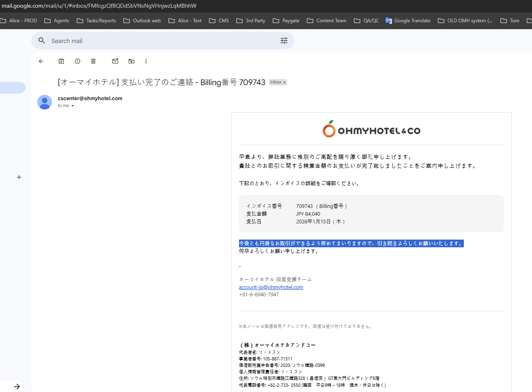Viewport: 532px width, 392px height.
Task: Click the company name （株）オーマイホテルアンドコー
Action: tap(278, 345)
